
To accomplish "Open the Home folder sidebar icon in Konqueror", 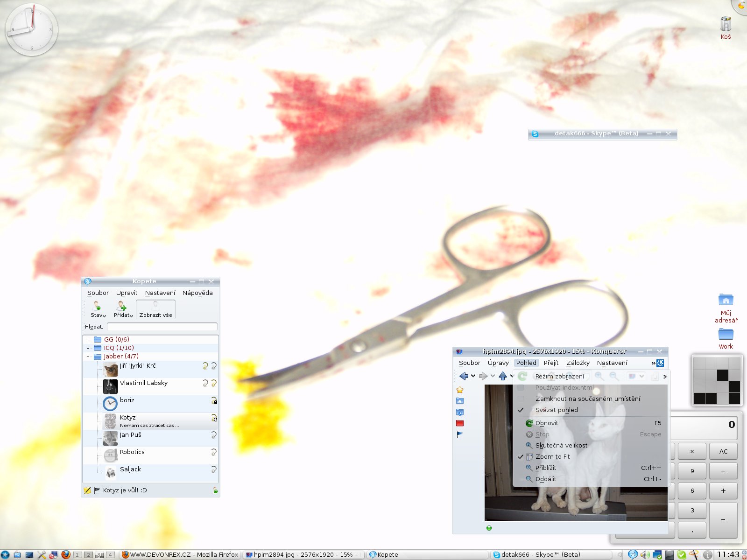I will point(460,401).
